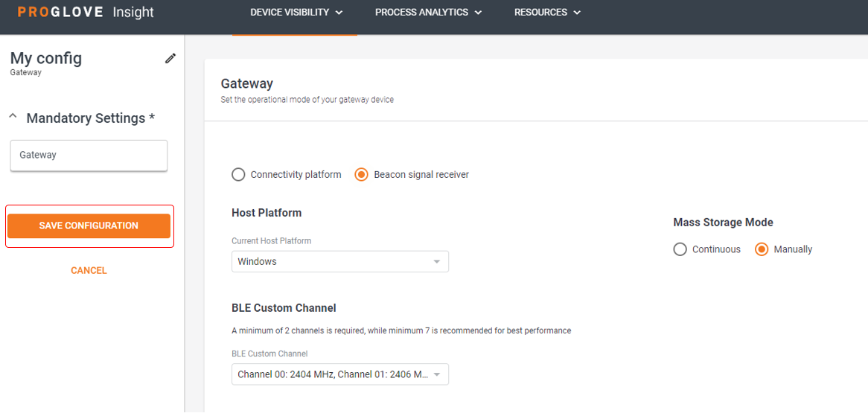Click the My config title
The image size is (868, 419).
pyautogui.click(x=46, y=58)
